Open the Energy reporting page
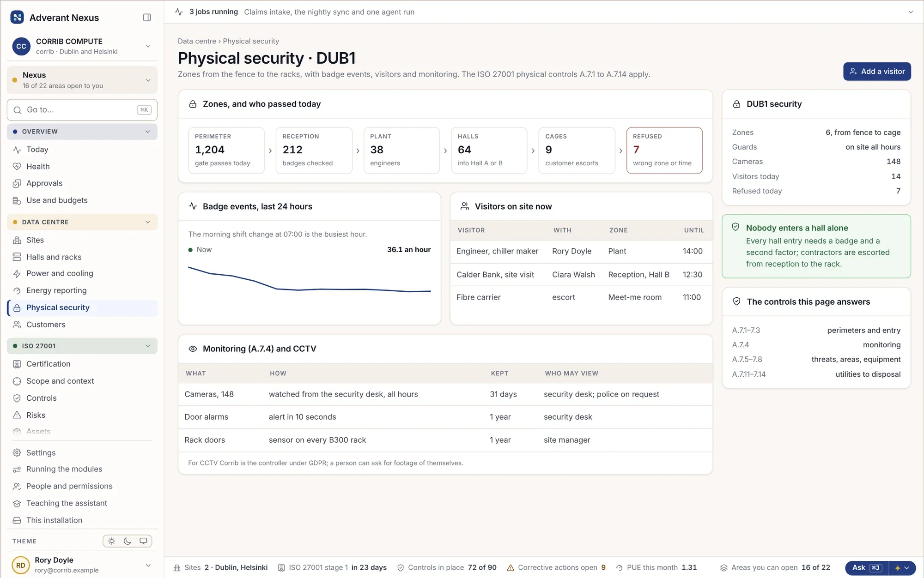Viewport: 924px width, 578px height. (82, 290)
